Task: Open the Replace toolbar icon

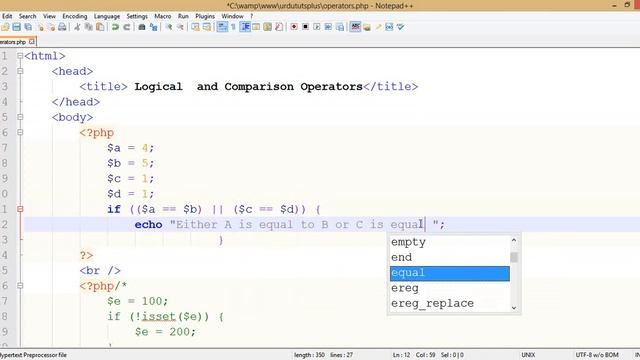Action: coord(153,27)
